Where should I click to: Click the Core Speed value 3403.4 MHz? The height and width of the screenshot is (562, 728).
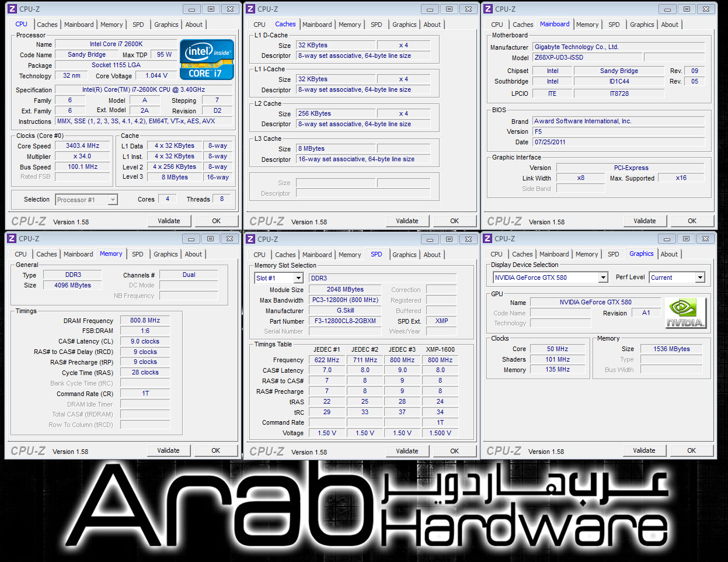pyautogui.click(x=82, y=145)
